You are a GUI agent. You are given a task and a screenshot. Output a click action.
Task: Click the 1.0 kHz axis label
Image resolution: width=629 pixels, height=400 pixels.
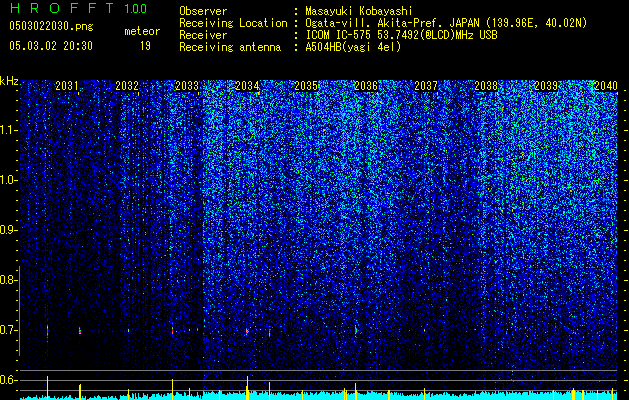8,180
